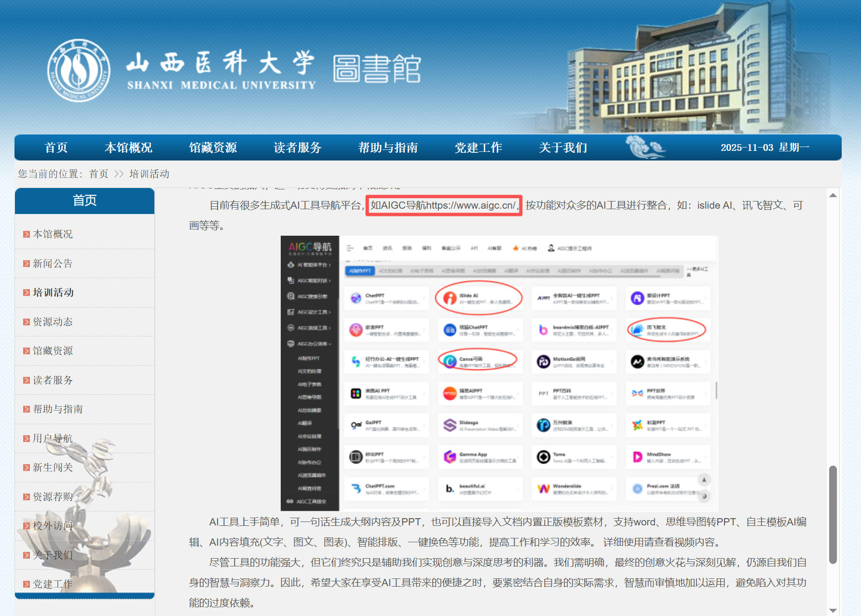This screenshot has height=616, width=861.
Task: Open 馆藏资源 in the top navigation bar
Action: [x=213, y=147]
